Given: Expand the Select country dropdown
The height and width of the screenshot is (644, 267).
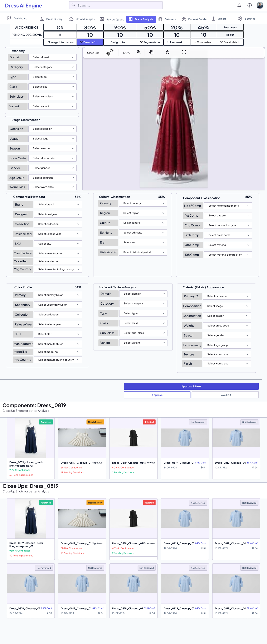Looking at the screenshot, I should (143, 203).
